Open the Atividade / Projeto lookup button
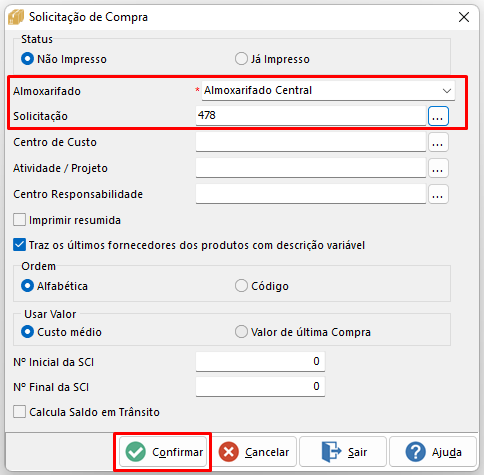484x475 pixels. (x=438, y=168)
